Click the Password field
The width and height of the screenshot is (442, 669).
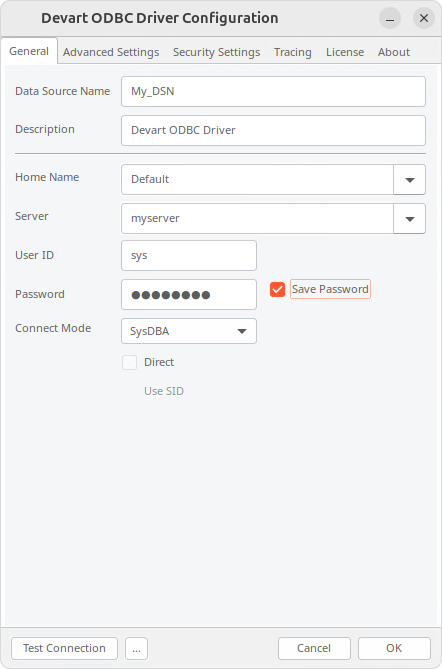(189, 294)
